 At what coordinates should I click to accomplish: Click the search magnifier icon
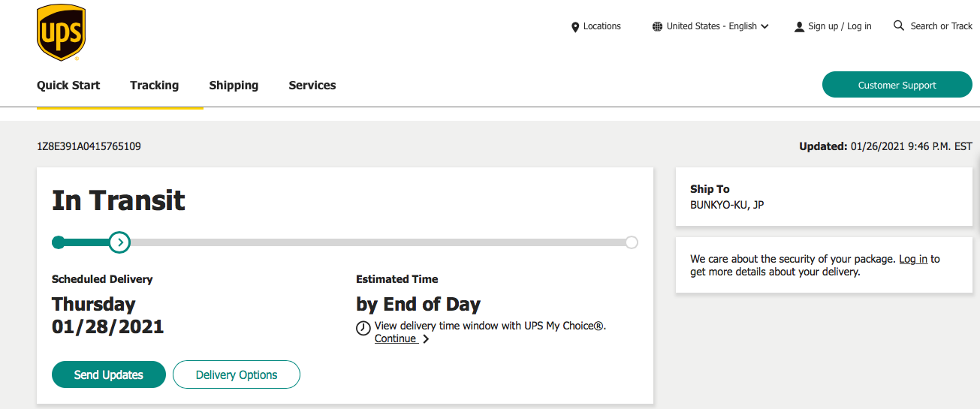pos(899,26)
